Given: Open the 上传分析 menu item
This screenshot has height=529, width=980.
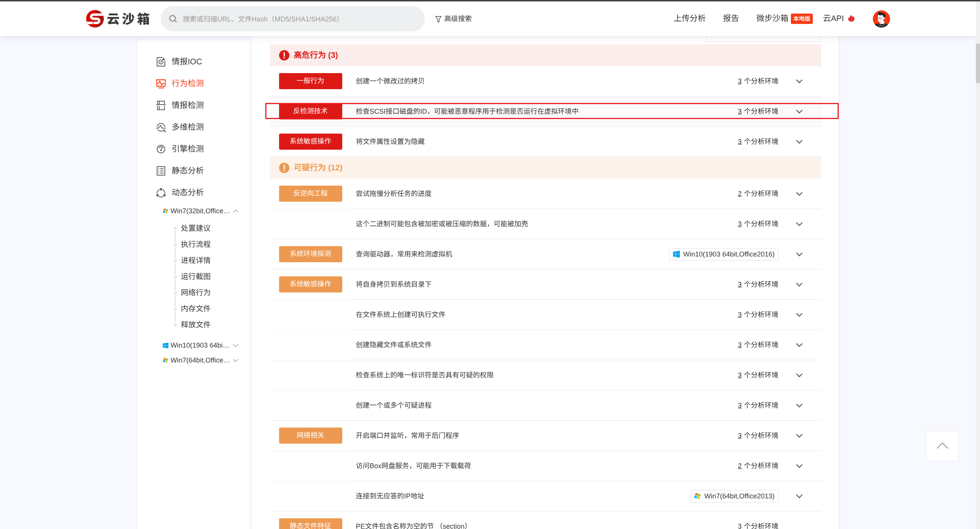Looking at the screenshot, I should click(x=689, y=18).
